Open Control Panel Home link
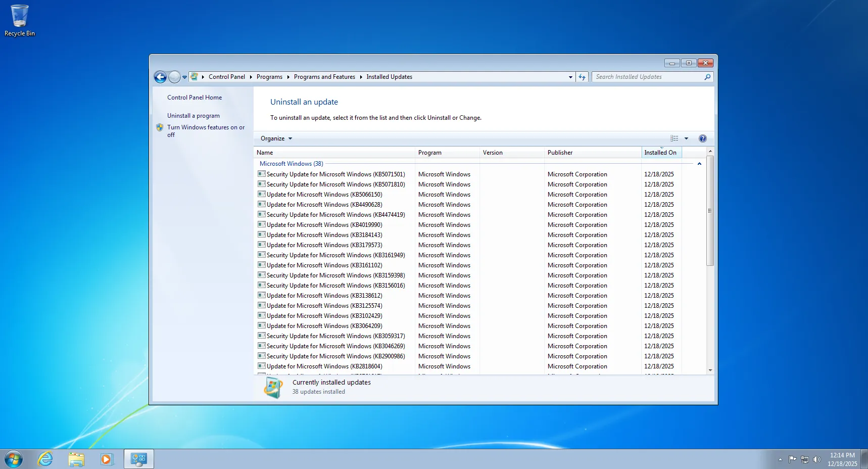This screenshot has width=868, height=469. [195, 98]
